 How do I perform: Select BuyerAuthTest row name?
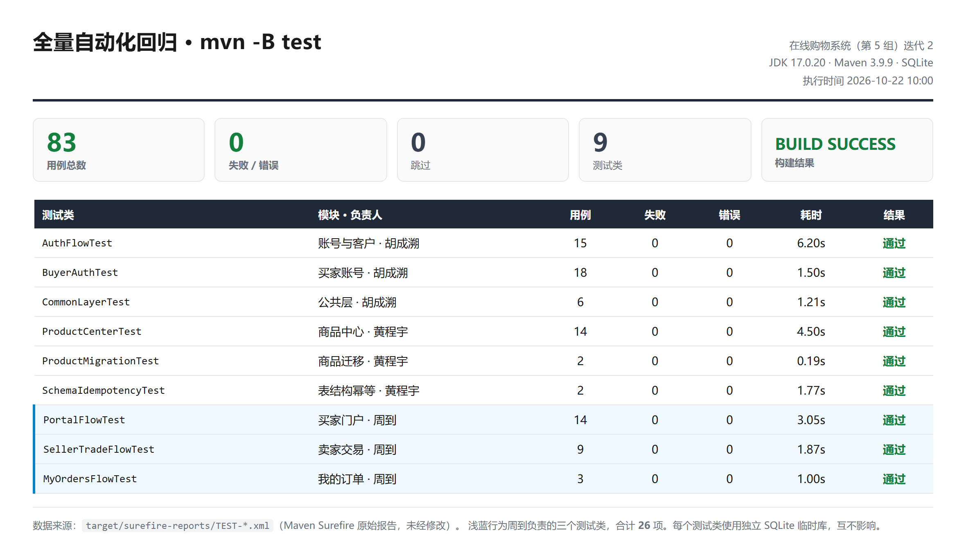coord(80,273)
